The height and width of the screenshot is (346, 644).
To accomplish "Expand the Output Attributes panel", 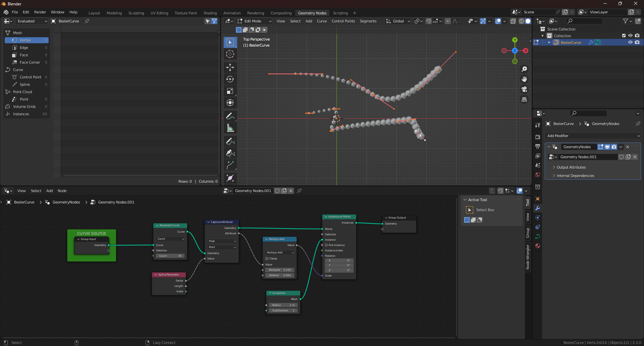I will (x=571, y=167).
